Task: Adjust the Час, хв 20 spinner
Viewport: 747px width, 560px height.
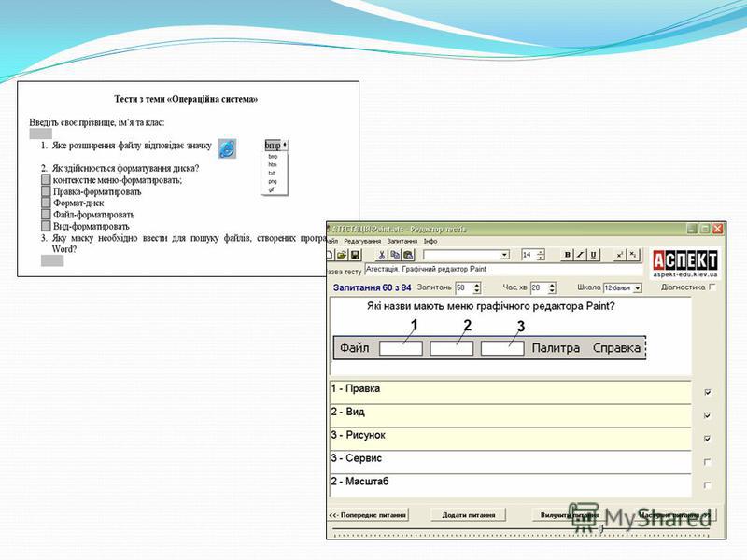Action: pos(552,287)
